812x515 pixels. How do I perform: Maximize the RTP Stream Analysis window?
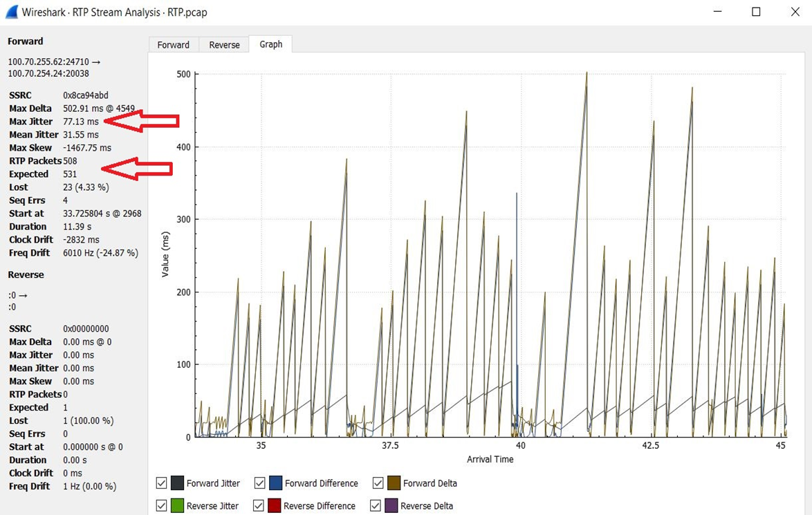756,12
